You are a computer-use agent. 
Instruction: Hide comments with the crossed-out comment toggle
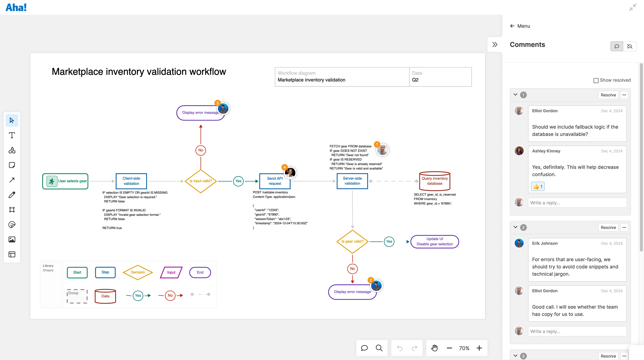click(x=630, y=46)
